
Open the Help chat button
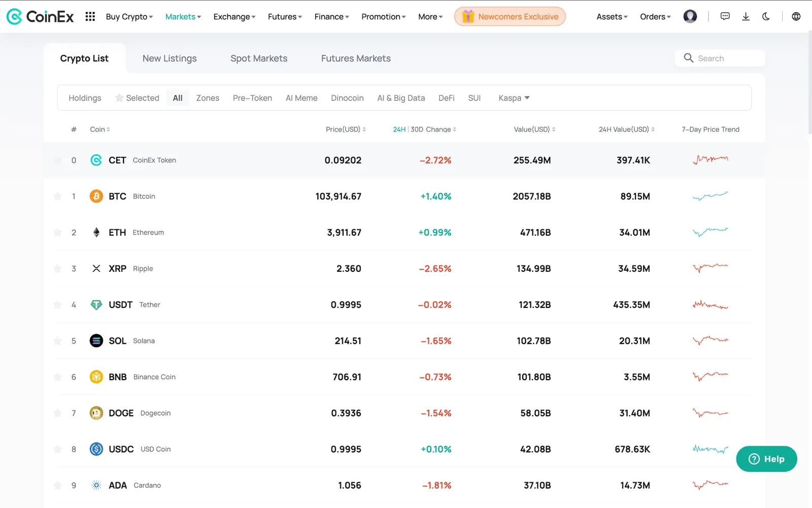(766, 459)
